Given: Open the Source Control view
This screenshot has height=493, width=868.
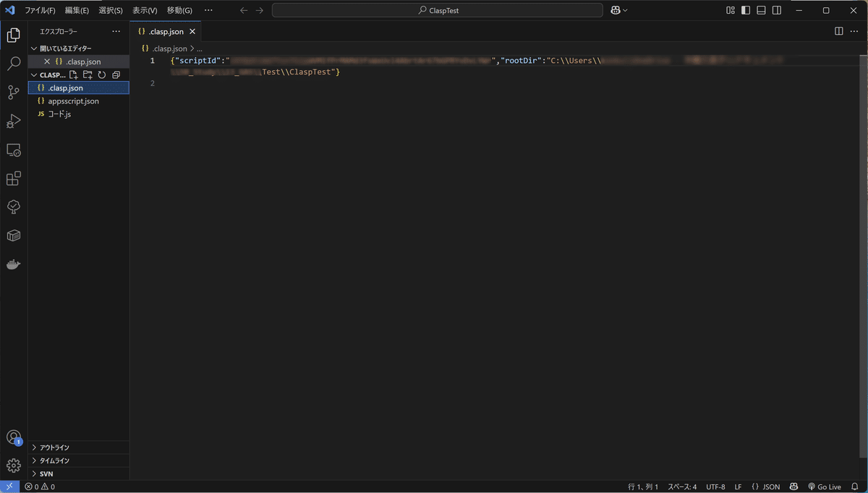Looking at the screenshot, I should (13, 92).
